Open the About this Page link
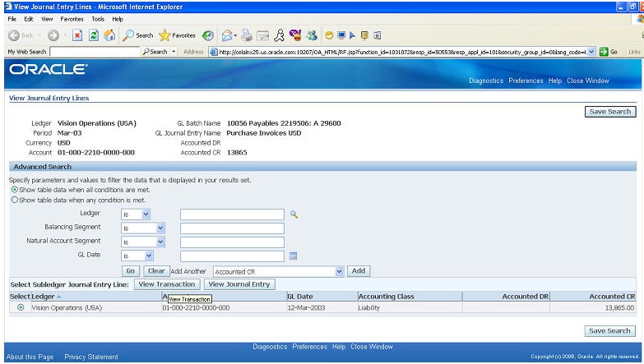This screenshot has height=364, width=644. 30,357
